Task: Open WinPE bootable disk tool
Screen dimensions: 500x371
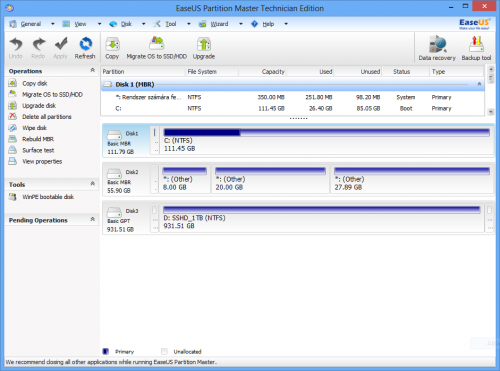Action: 48,197
